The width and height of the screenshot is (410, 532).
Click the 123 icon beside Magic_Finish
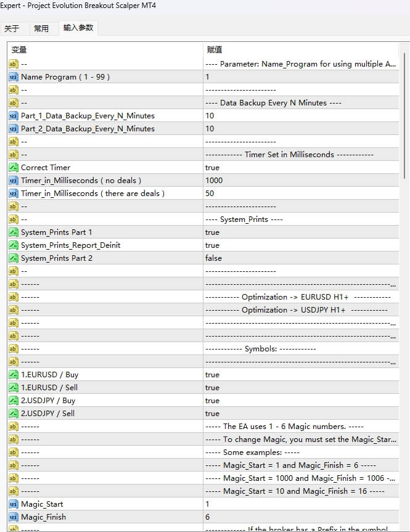pos(12,517)
